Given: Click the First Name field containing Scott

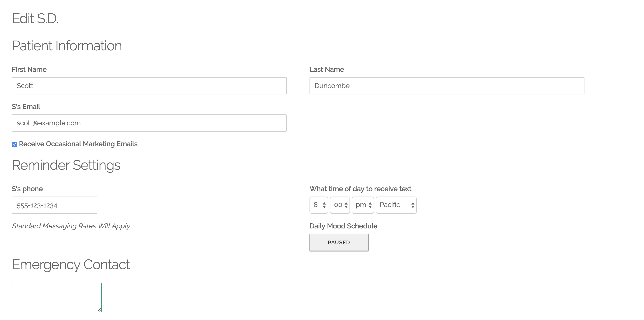Looking at the screenshot, I should click(149, 86).
